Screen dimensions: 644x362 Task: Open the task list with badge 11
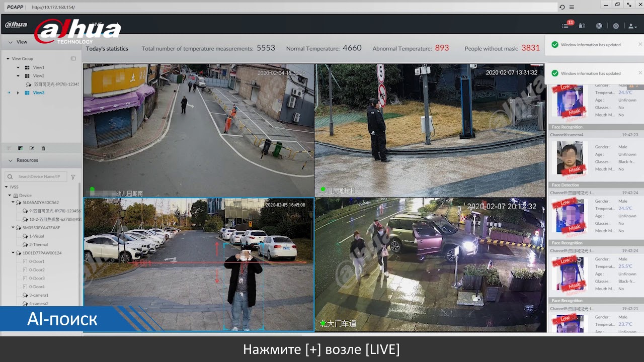tap(566, 26)
